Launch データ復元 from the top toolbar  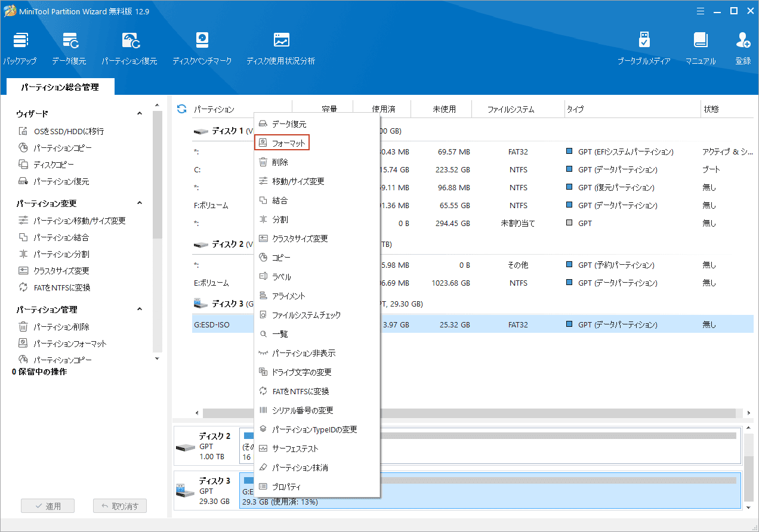click(69, 48)
